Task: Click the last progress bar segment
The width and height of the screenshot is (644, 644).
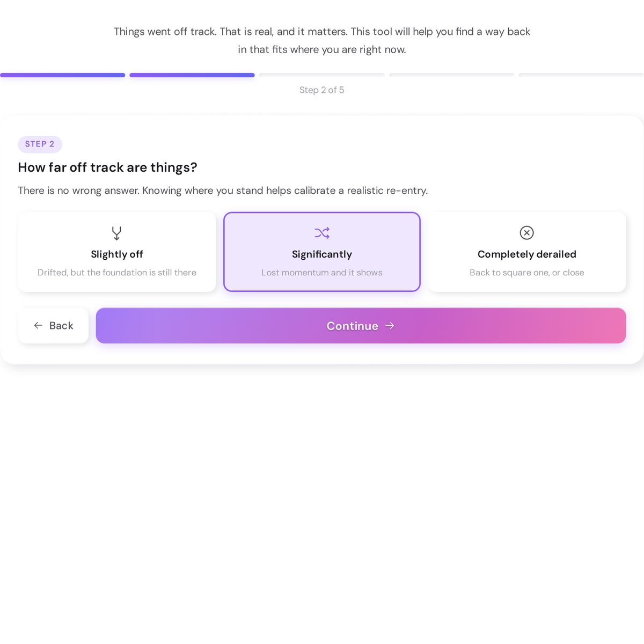Action: tap(581, 75)
